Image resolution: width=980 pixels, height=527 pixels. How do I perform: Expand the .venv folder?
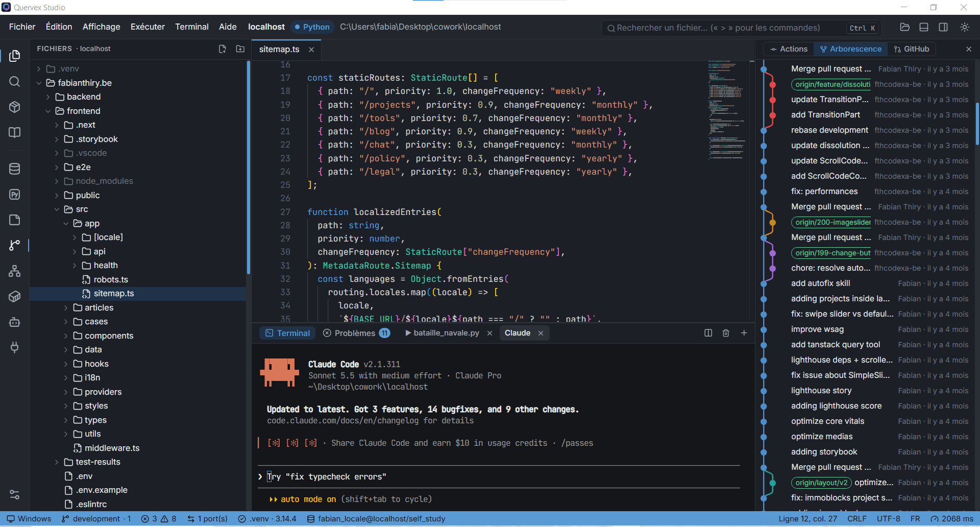39,69
